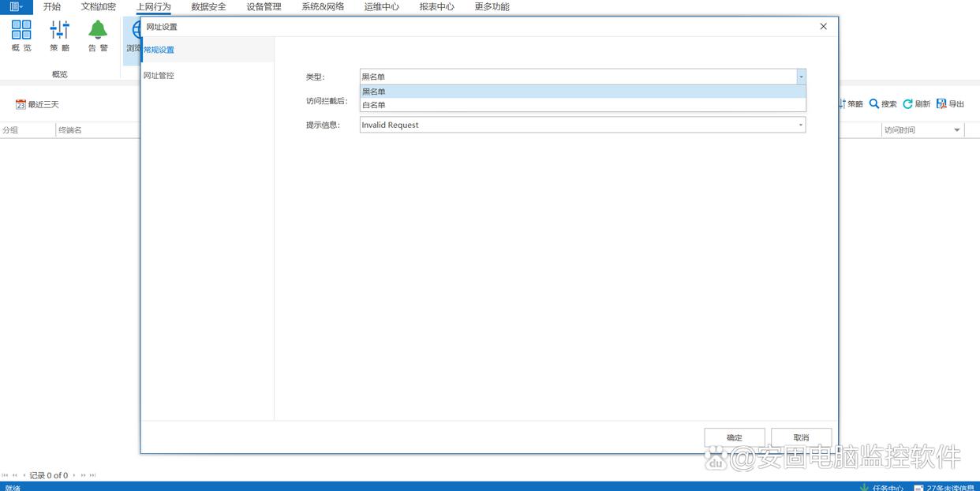Confirm settings with the 确定 button
Viewport: 980px width, 491px height.
pos(734,437)
